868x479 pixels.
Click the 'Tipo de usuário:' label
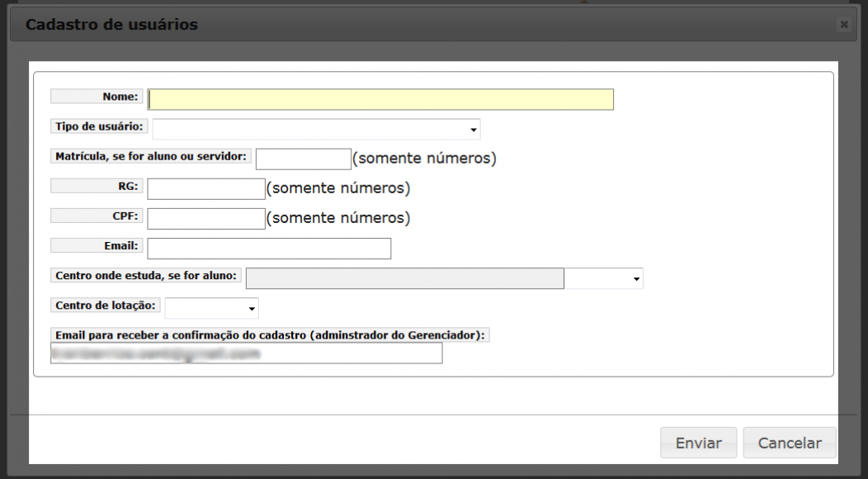[x=99, y=126]
